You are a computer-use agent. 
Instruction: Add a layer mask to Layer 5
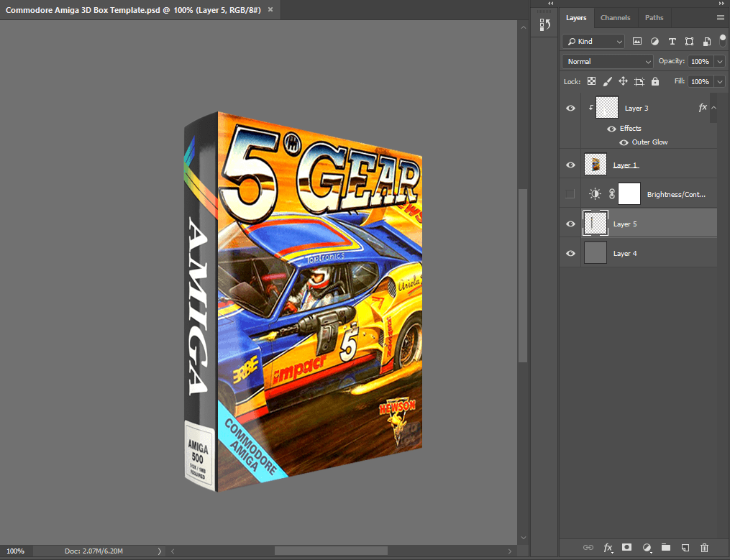point(626,548)
